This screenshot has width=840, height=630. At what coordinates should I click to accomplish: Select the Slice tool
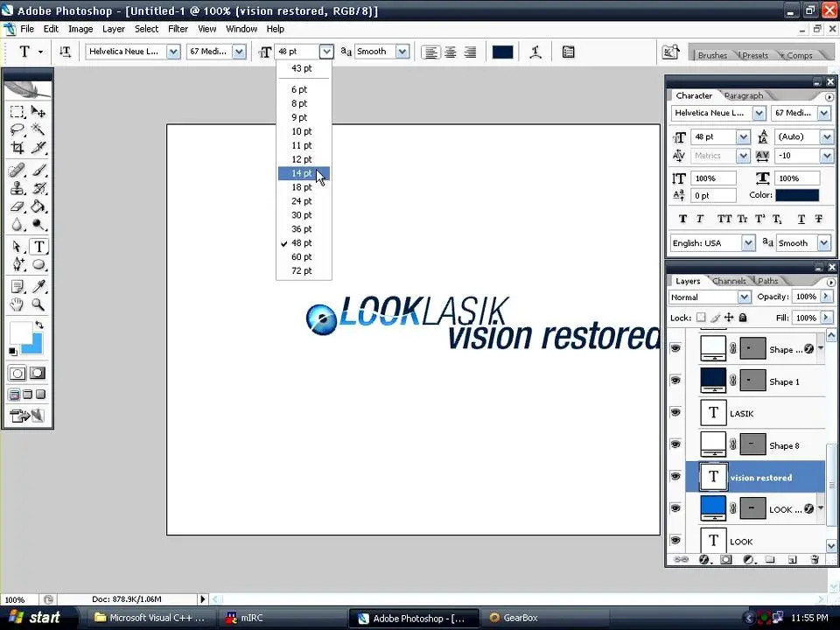(x=38, y=148)
